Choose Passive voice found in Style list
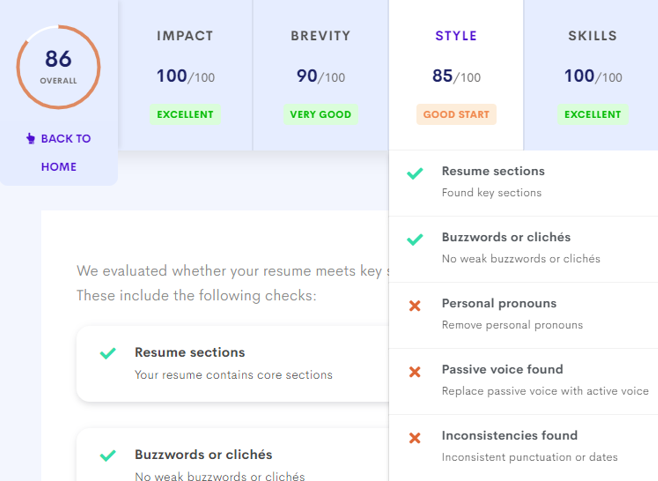Screen dimensions: 658x481 tap(523, 382)
